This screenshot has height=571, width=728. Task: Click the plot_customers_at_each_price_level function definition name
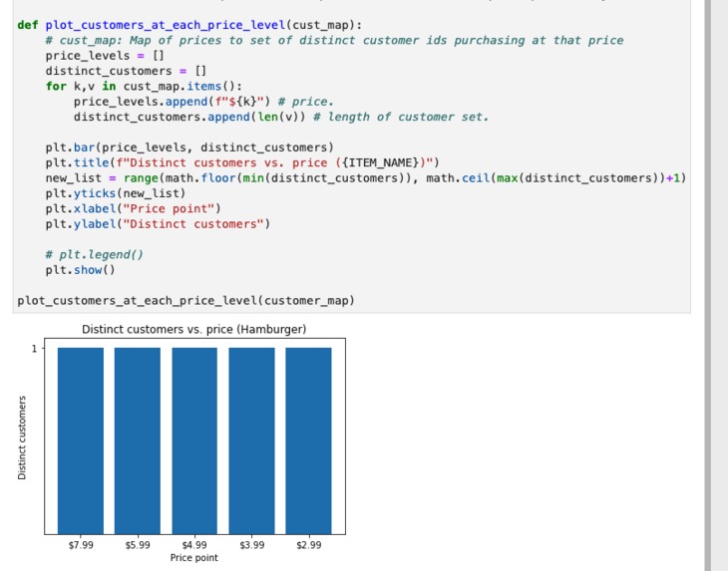(166, 25)
